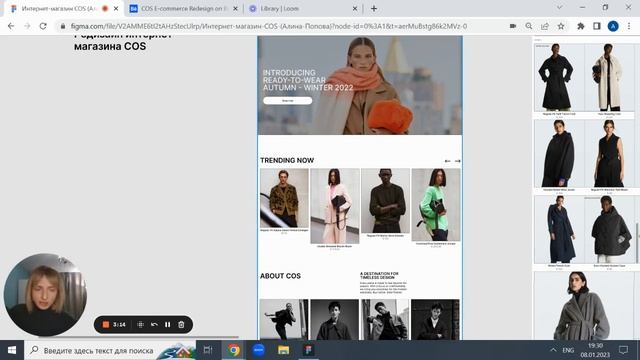Open the Chrome profile avatar
This screenshot has height=360, width=640.
(613, 26)
